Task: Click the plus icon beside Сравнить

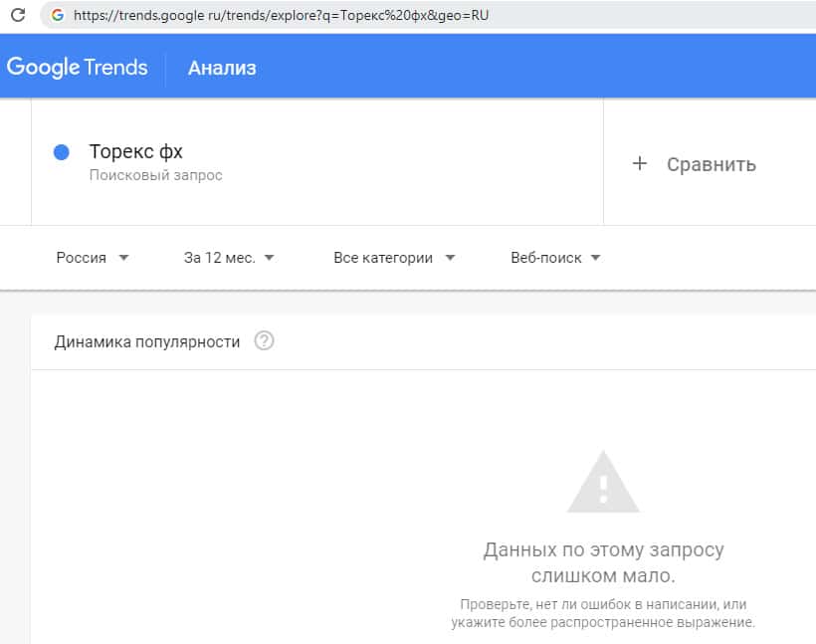Action: (640, 164)
